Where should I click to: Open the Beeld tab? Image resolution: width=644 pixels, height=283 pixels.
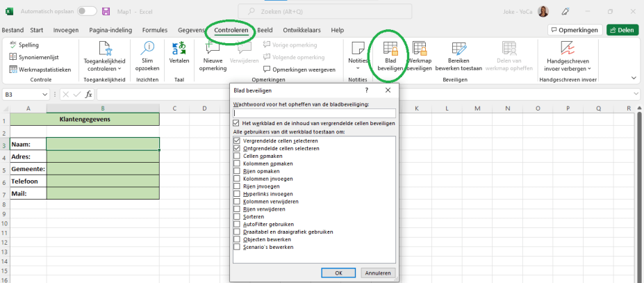pyautogui.click(x=265, y=30)
